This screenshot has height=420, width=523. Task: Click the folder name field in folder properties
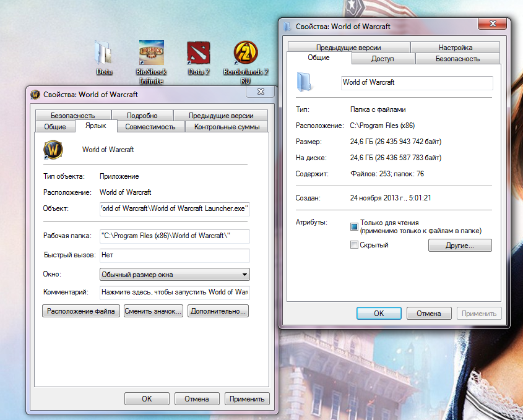(417, 83)
